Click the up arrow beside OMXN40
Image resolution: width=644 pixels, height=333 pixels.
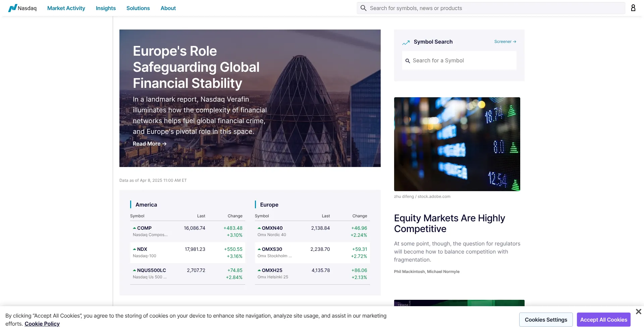point(259,228)
